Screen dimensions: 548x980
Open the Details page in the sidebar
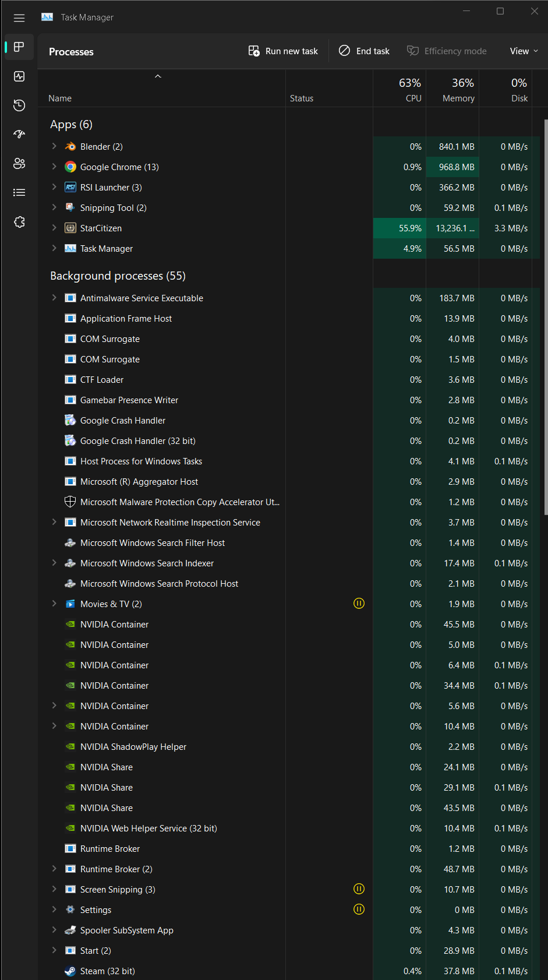[19, 193]
